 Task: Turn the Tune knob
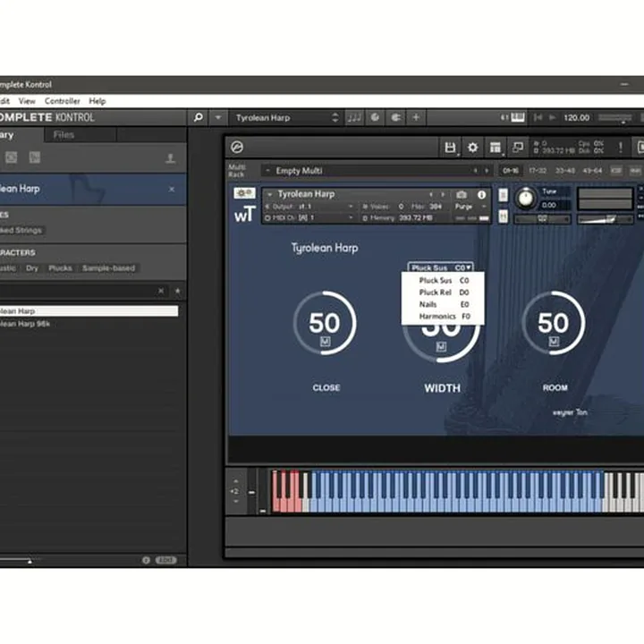526,199
